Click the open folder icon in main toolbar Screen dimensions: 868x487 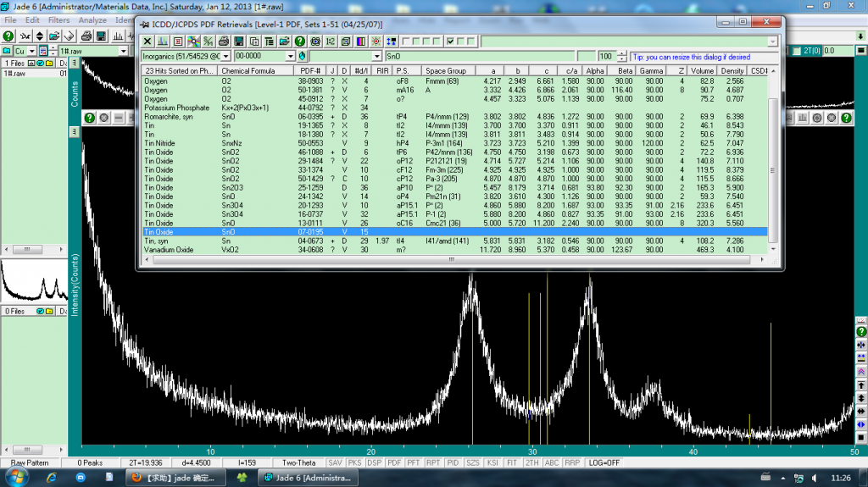(53, 36)
